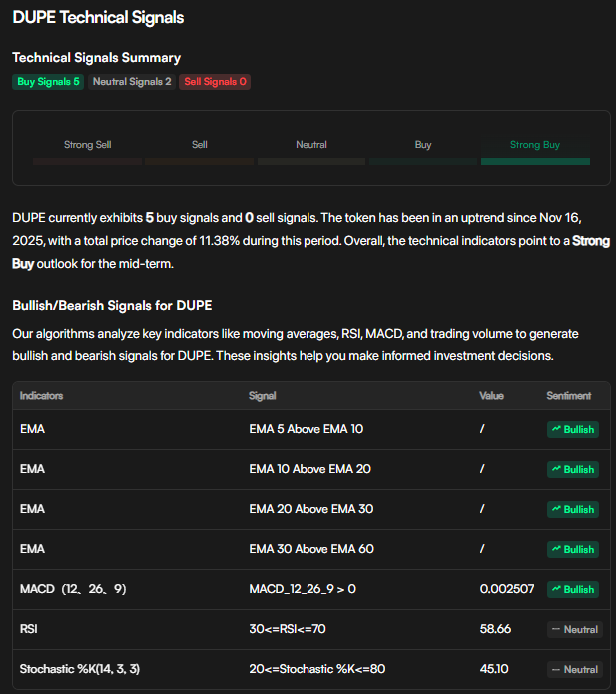This screenshot has width=616, height=694.
Task: Click Bullish badge in EMA 20 Above EMA 30 row
Action: coord(573,509)
